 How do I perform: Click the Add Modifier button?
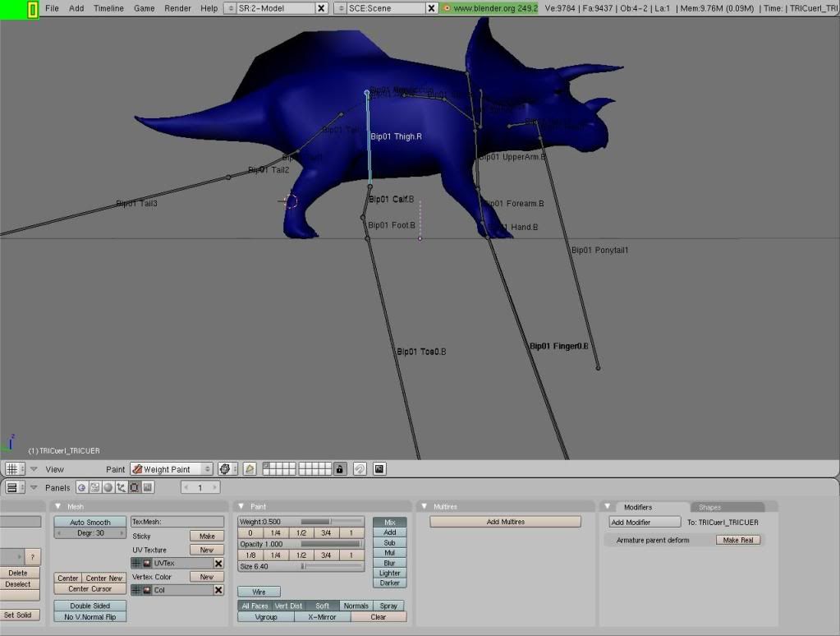pyautogui.click(x=645, y=522)
